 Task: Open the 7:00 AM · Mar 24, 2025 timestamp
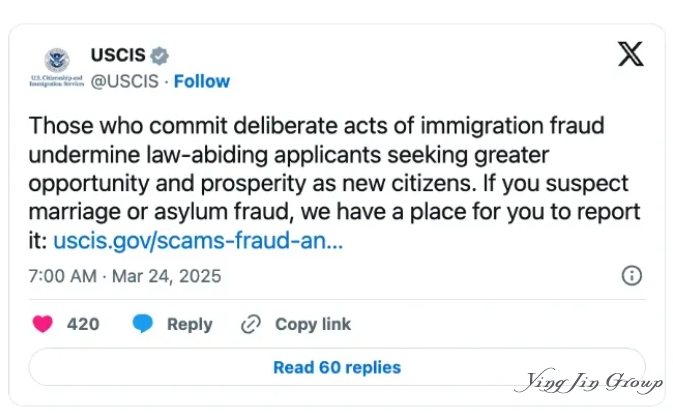(x=125, y=276)
